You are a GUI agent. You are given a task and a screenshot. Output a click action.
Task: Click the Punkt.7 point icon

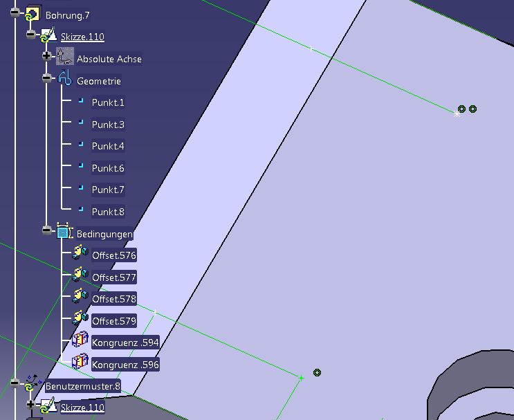point(81,188)
